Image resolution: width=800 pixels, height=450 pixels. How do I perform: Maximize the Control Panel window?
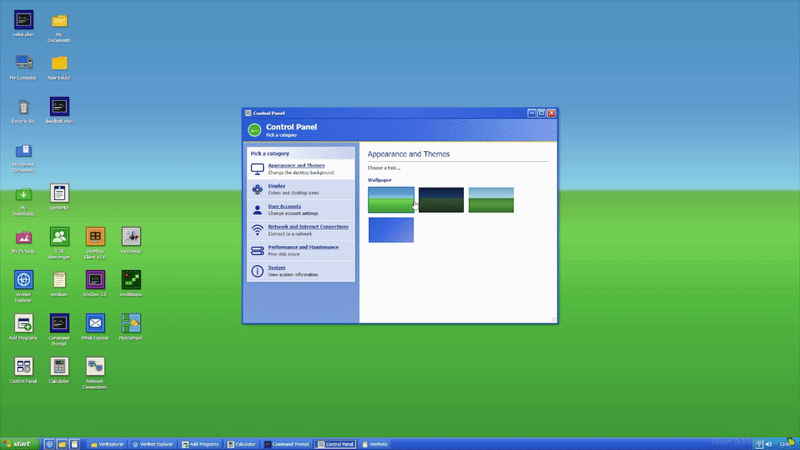[x=541, y=113]
